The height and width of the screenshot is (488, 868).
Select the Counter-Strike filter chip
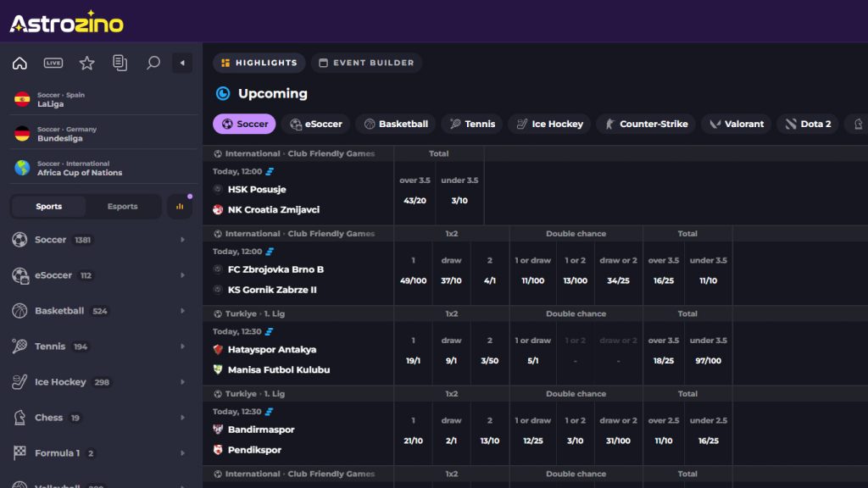(x=646, y=124)
